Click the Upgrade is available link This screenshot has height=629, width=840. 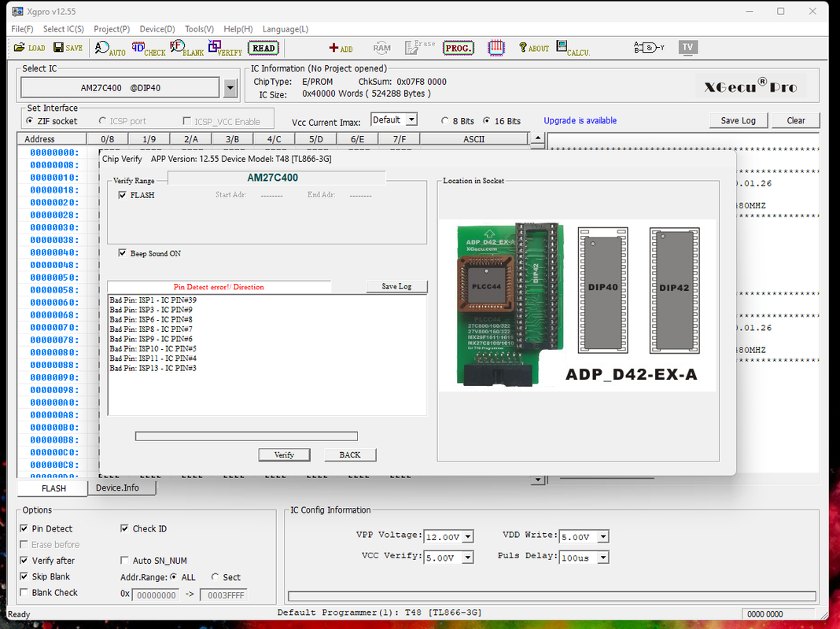tap(580, 120)
